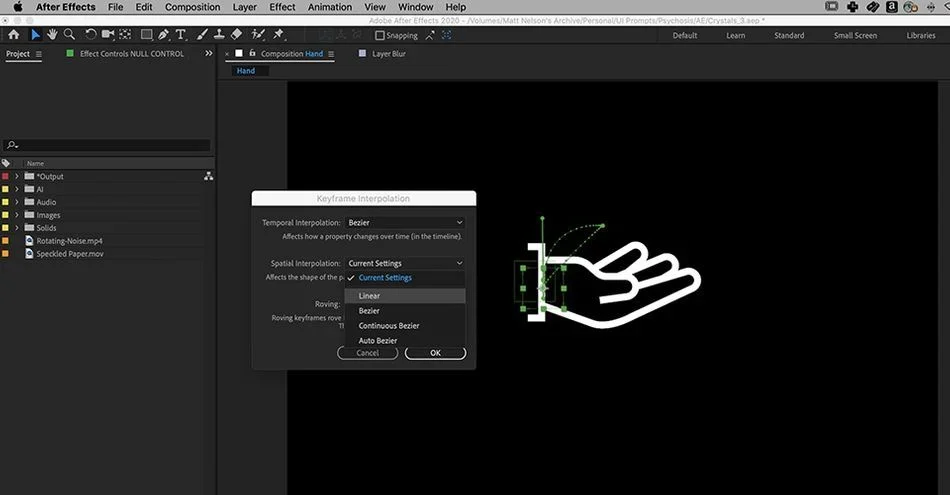Click the Amazon icon in the macOS menu bar
Image resolution: width=950 pixels, height=495 pixels.
pos(891,7)
